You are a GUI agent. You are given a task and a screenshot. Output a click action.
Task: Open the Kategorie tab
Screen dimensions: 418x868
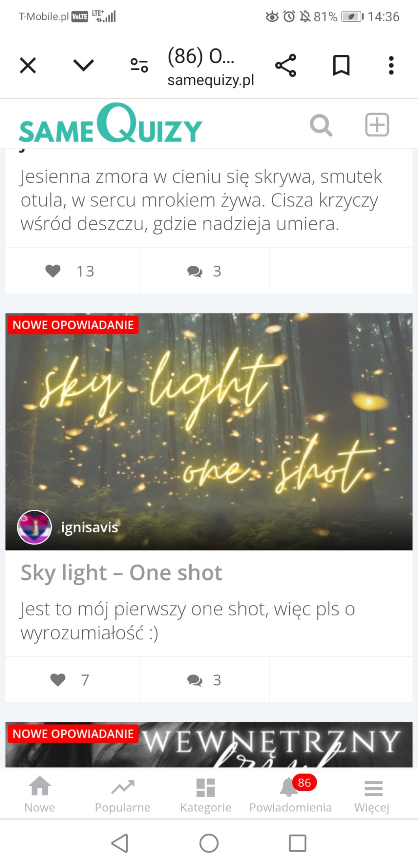[205, 794]
